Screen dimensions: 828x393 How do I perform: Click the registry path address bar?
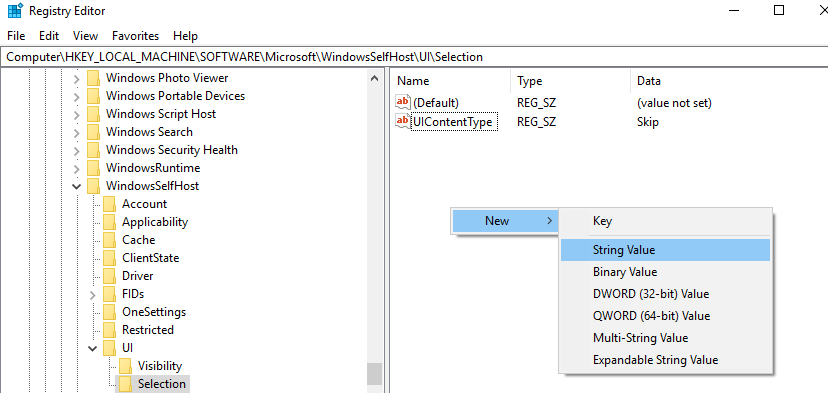pos(414,57)
